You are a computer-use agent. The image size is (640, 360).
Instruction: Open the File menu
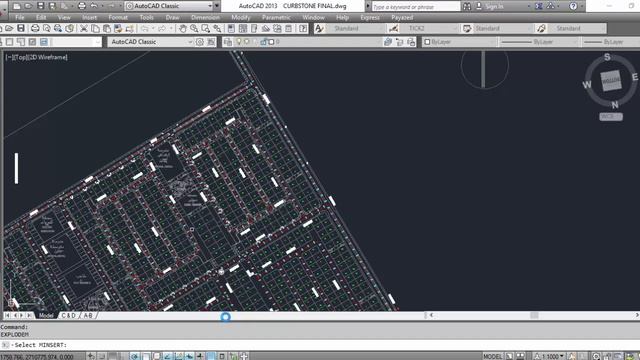click(20, 18)
